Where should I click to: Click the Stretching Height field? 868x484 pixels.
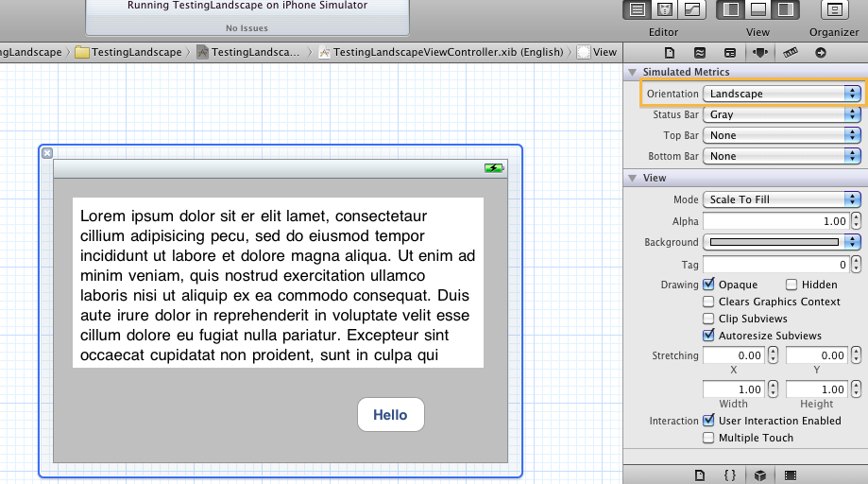818,389
